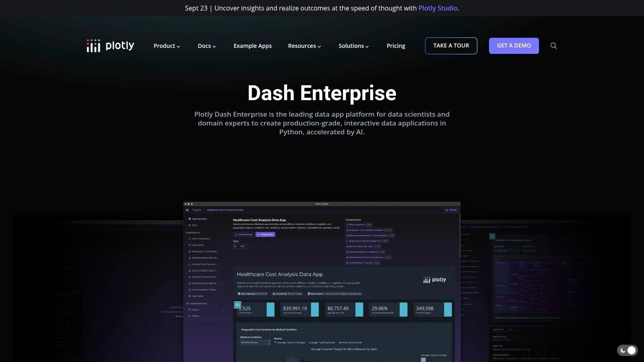
Task: Open the Medical Condition dropdown showing Blood Diseases
Action: coord(255,342)
